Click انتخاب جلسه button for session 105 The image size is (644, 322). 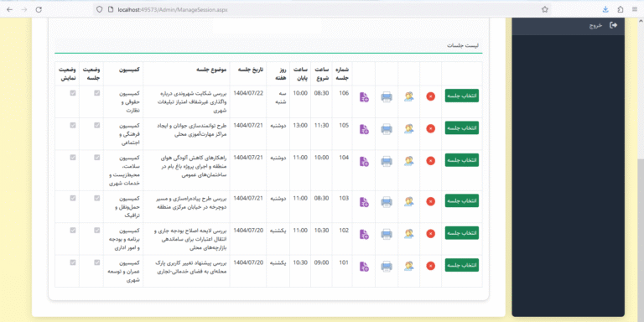[462, 127]
